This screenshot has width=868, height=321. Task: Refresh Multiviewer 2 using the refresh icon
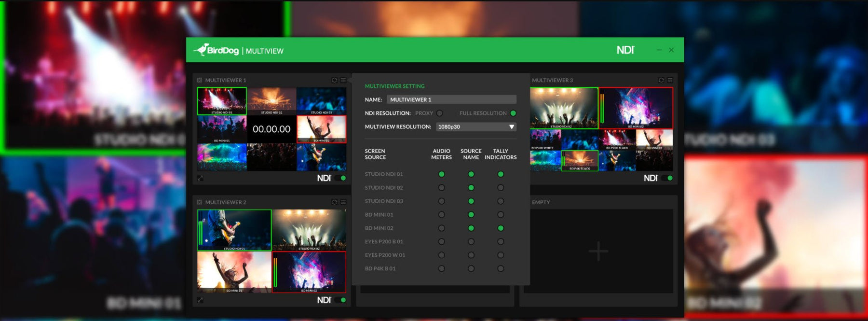334,202
